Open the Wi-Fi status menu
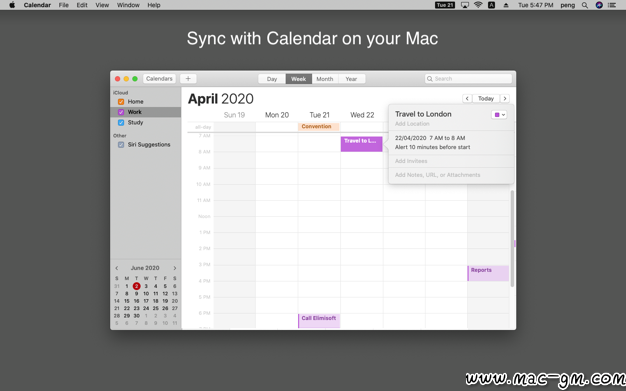Screen dimensions: 626x391 (478, 5)
